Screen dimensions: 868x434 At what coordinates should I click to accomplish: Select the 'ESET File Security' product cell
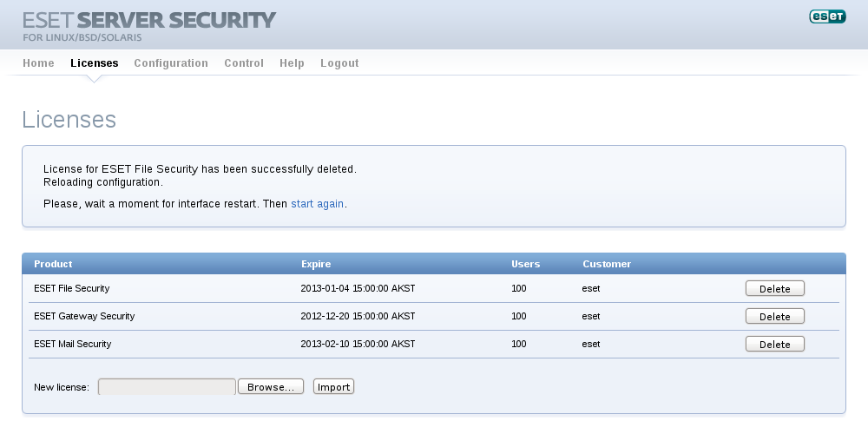[x=72, y=288]
